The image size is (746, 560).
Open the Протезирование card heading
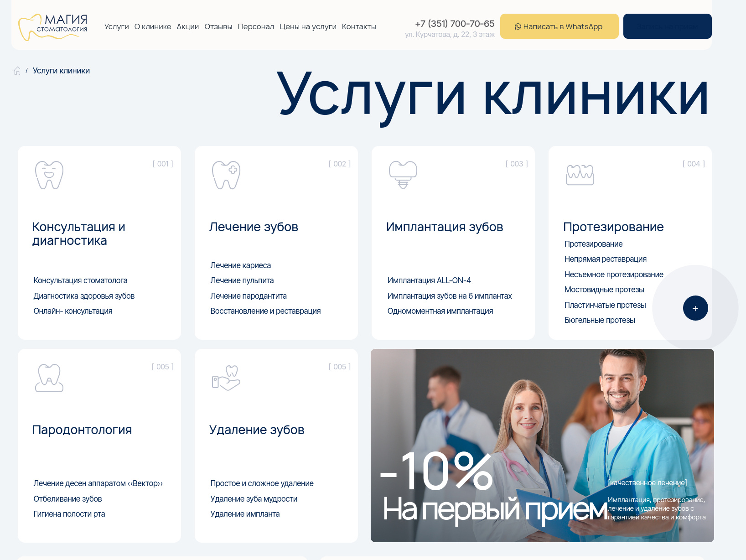coord(613,227)
